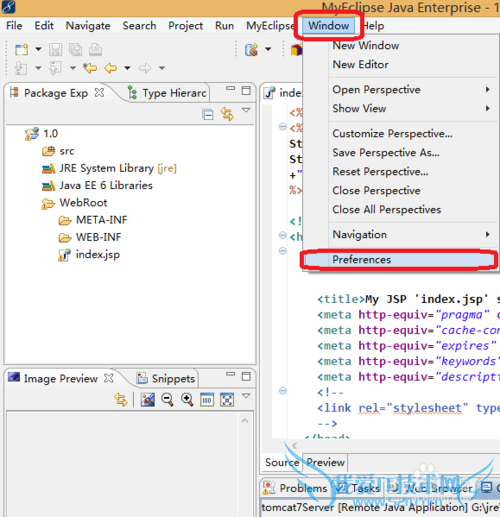Click the image picker icon in Image Preview
Screen dimensions: 500x517
point(148,399)
